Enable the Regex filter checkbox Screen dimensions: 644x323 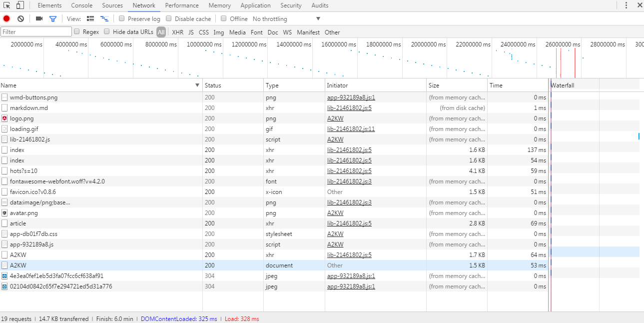point(77,31)
